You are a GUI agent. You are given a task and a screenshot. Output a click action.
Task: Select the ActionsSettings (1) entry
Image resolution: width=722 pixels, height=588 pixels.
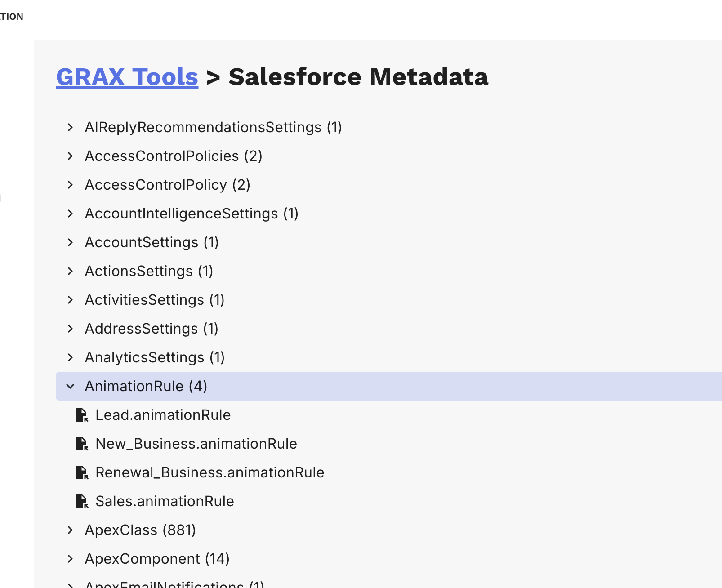(149, 271)
